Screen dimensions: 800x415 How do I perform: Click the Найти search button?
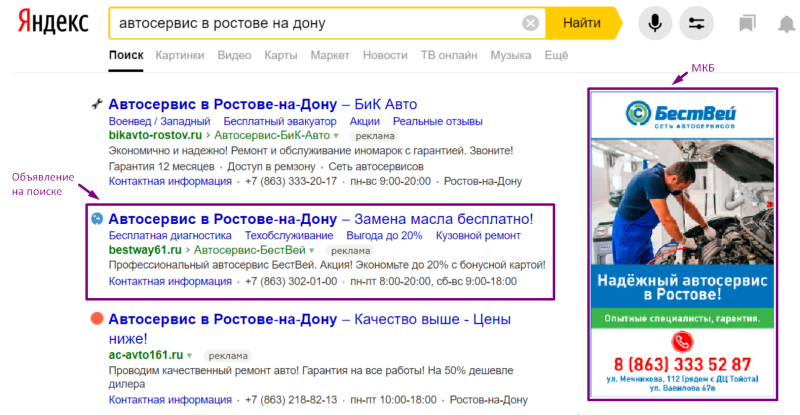pyautogui.click(x=582, y=23)
